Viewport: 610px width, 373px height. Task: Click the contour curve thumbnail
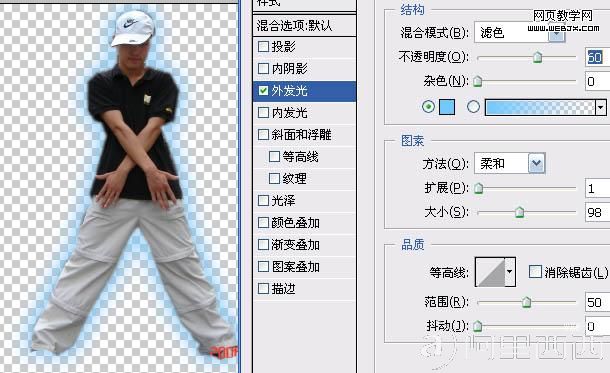pos(490,271)
